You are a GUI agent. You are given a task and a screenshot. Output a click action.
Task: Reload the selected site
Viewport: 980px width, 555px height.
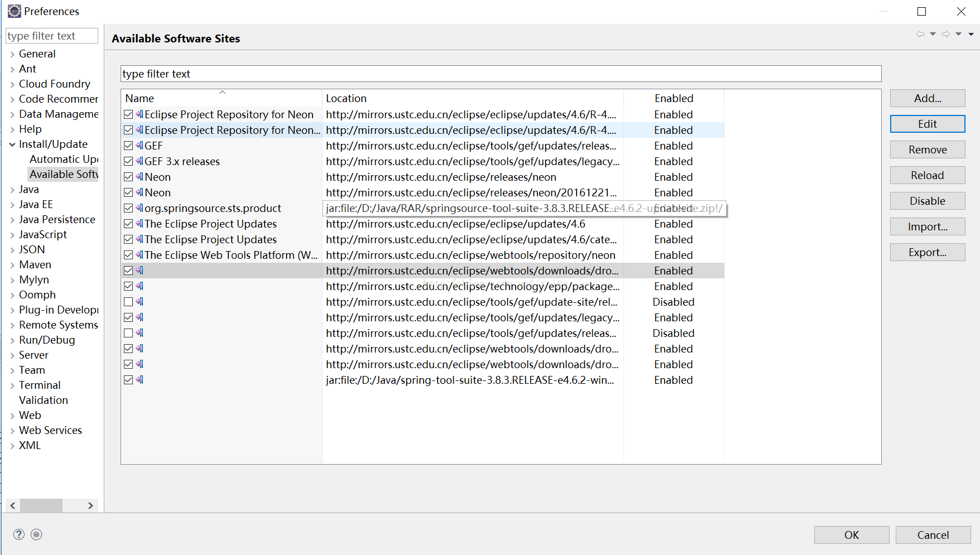point(928,175)
